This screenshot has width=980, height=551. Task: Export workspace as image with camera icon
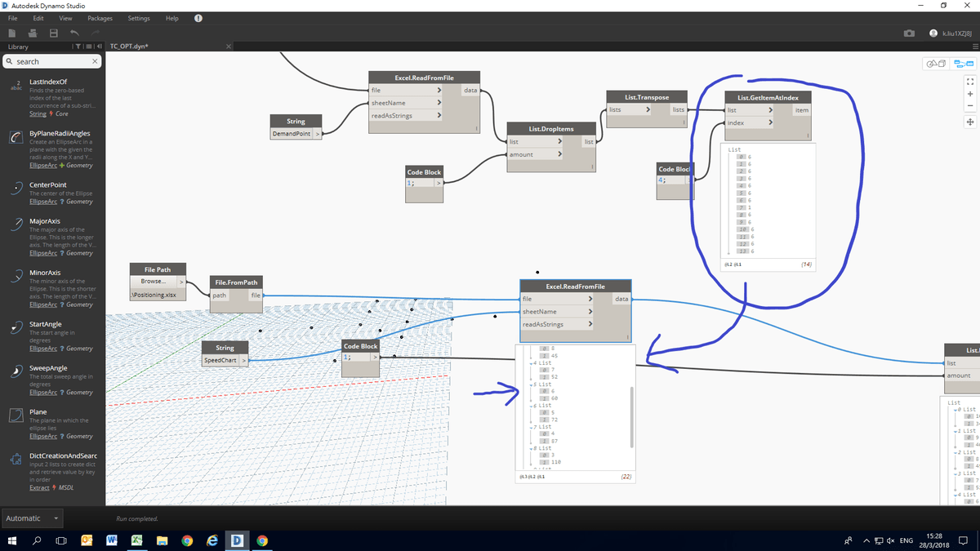click(x=909, y=33)
